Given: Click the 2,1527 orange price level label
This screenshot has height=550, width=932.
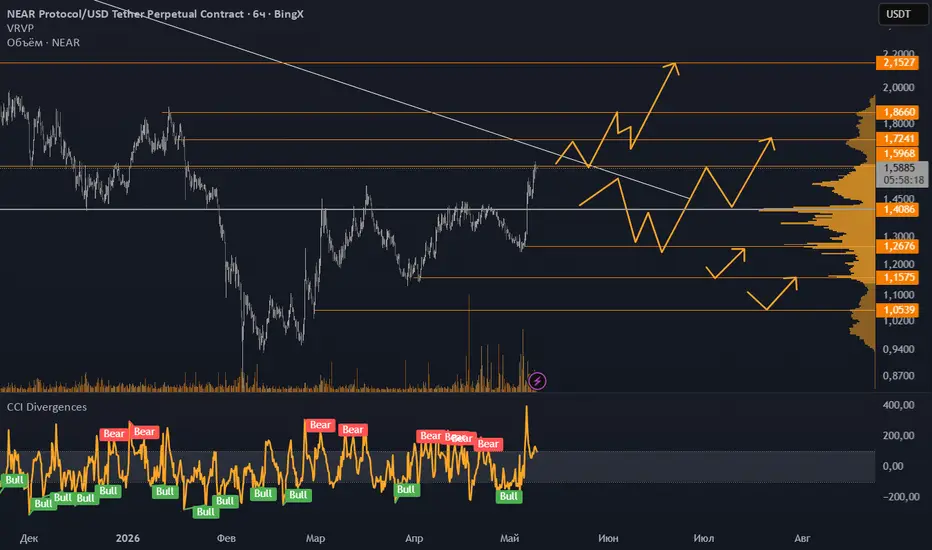Looking at the screenshot, I should (899, 62).
